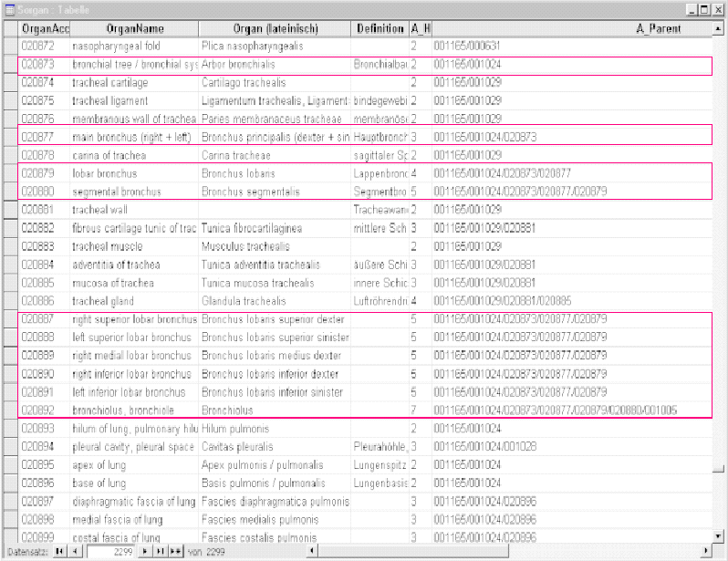Image resolution: width=728 pixels, height=561 pixels.
Task: Open the table window's title bar icon menu
Action: (x=8, y=9)
